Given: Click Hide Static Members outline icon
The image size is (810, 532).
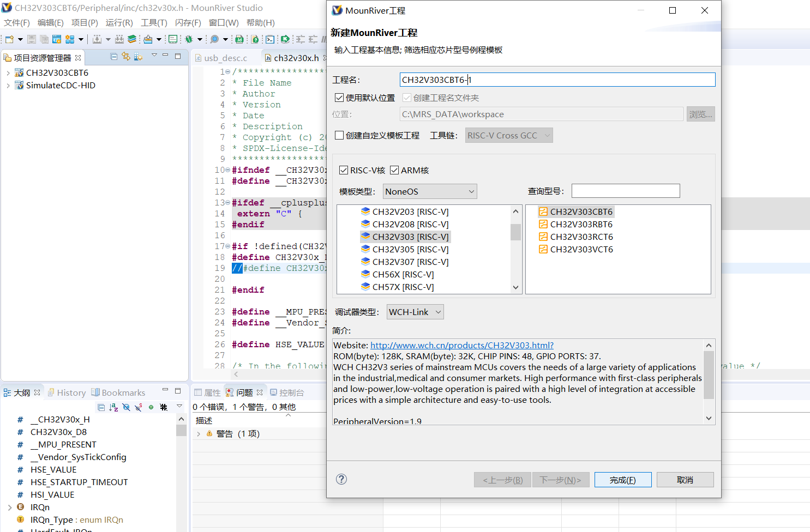Looking at the screenshot, I should (139, 407).
